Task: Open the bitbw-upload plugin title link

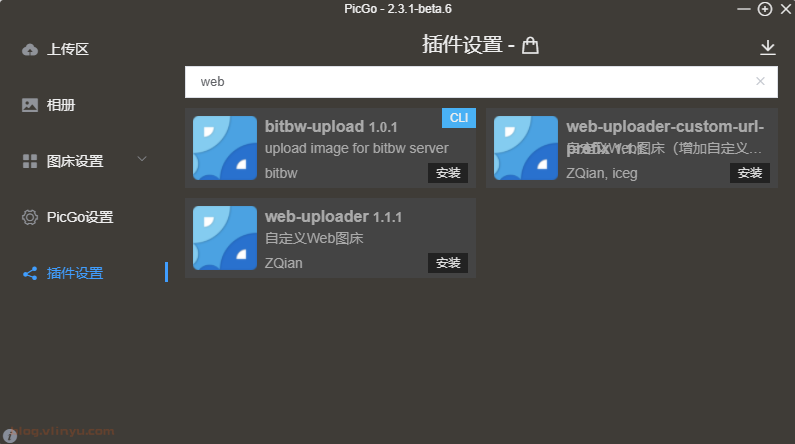Action: click(x=314, y=127)
